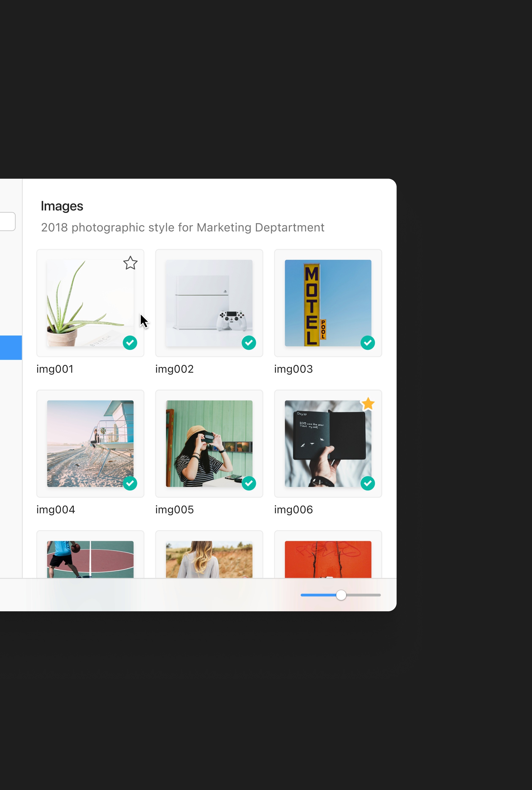This screenshot has width=532, height=790.
Task: Select the girl with binoculars photo img005
Action: pos(209,443)
